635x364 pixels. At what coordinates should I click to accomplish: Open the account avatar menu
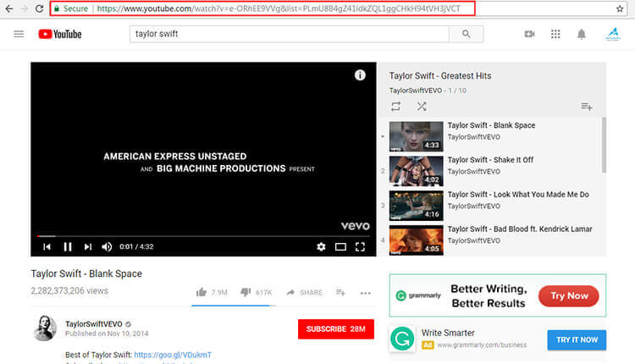point(613,34)
